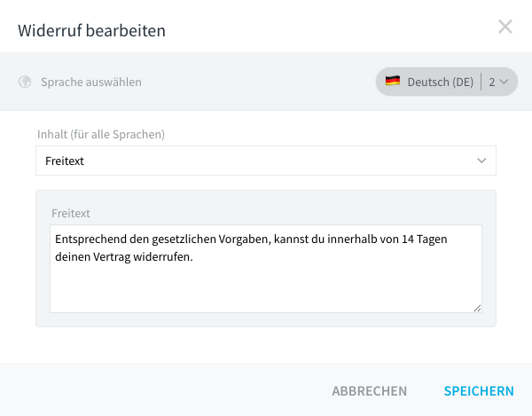Open the Inhalt Freitext dropdown
The image size is (532, 416).
coord(266,161)
